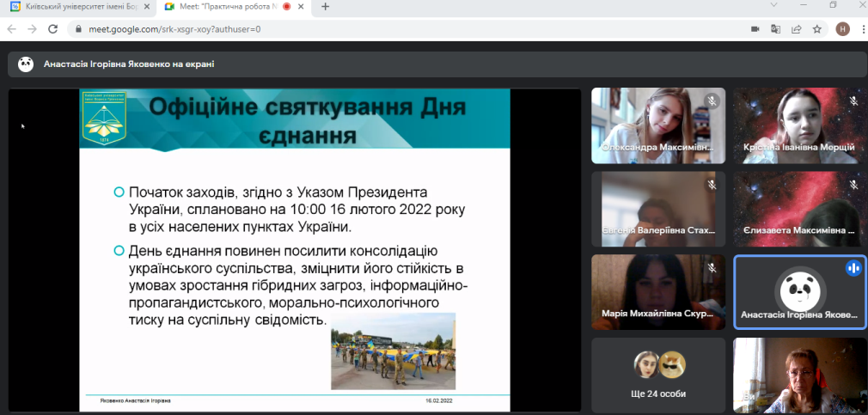Click the panda avatar in the presenter banner
The width and height of the screenshot is (868, 415).
point(26,64)
